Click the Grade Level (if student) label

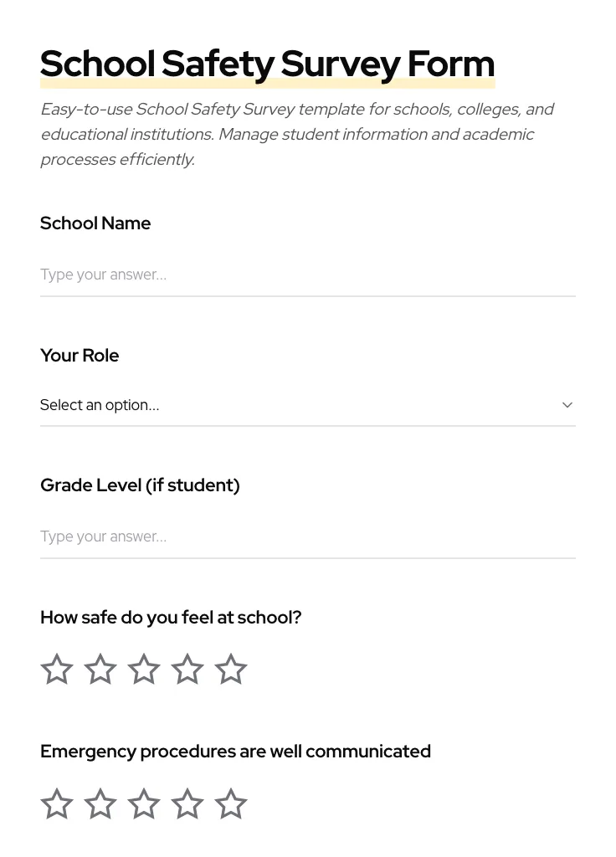140,485
